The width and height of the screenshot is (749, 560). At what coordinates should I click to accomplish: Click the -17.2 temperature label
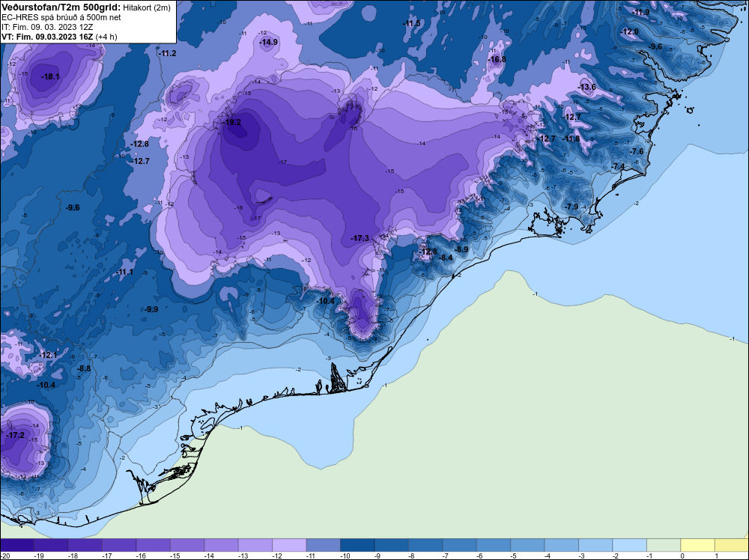[x=15, y=436]
